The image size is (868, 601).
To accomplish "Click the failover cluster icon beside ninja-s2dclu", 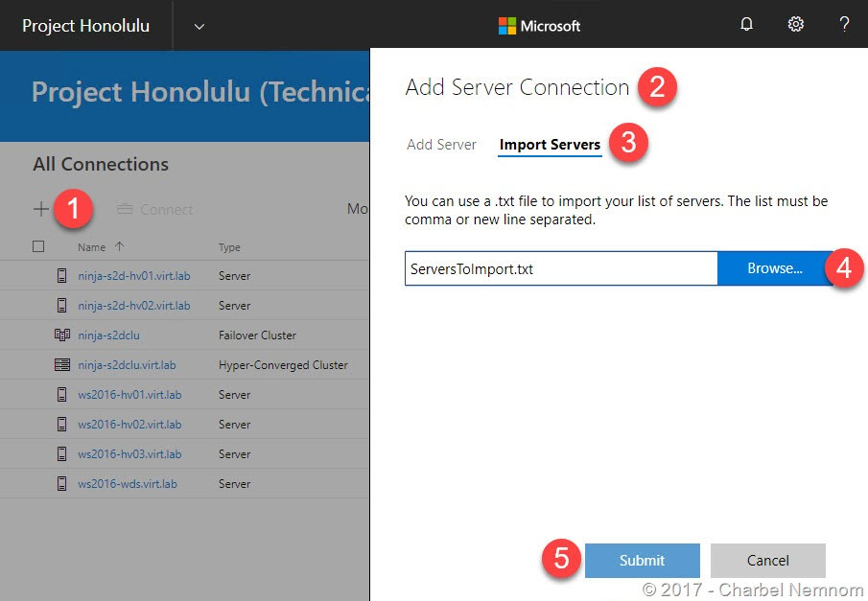I will pyautogui.click(x=62, y=335).
